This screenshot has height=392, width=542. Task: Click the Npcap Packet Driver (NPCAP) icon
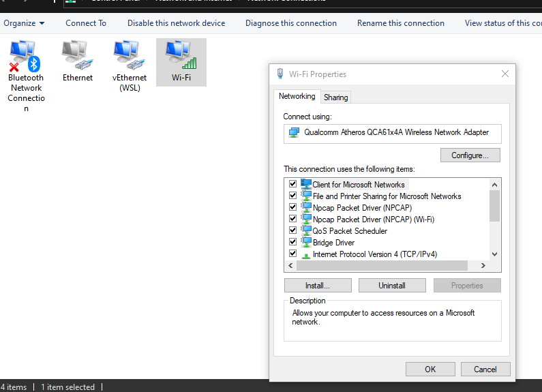click(x=306, y=207)
